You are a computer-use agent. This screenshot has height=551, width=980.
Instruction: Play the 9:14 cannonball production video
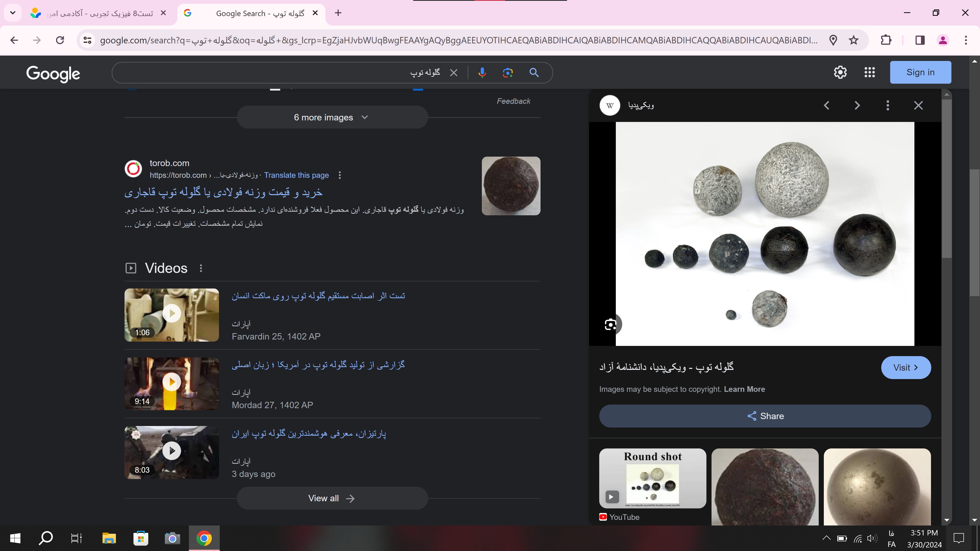click(171, 382)
